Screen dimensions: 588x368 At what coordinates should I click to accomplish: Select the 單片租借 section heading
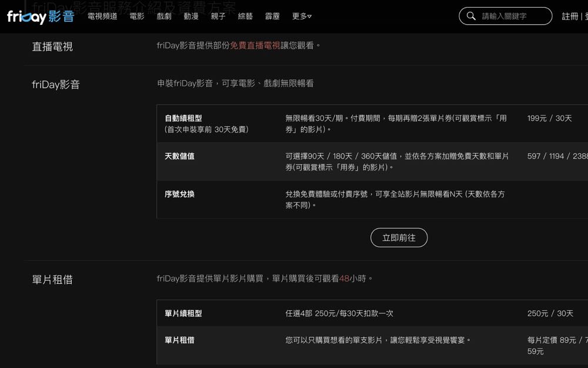pos(52,280)
